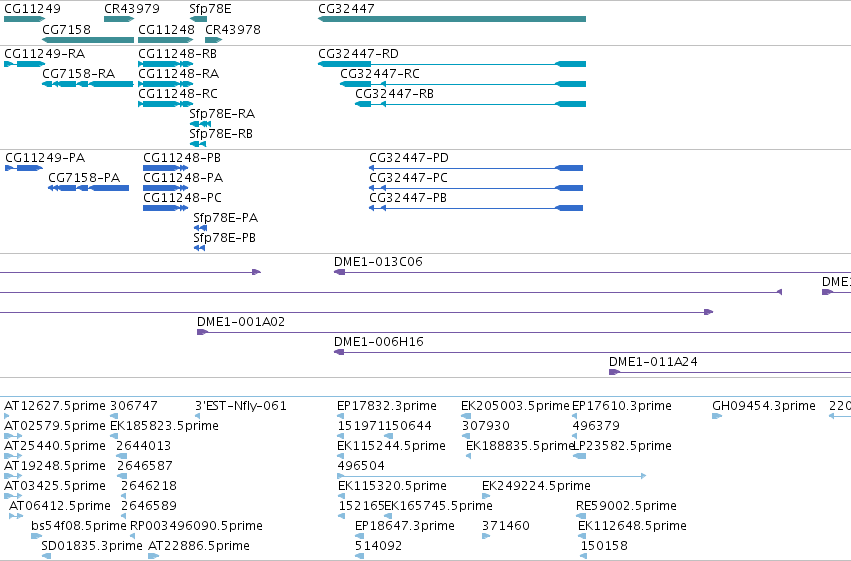Click EST 2646587
851x561 pixels.
122,476
